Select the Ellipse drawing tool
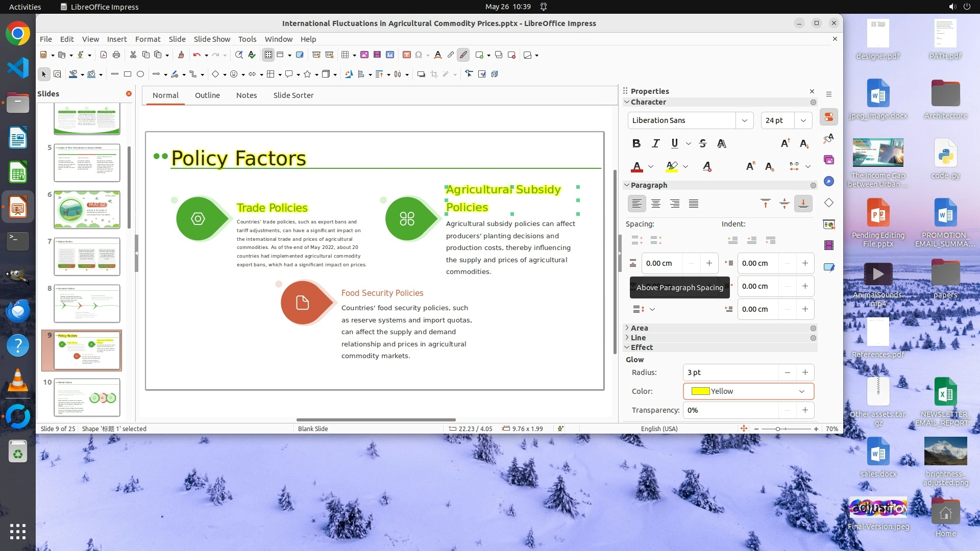 (x=140, y=74)
